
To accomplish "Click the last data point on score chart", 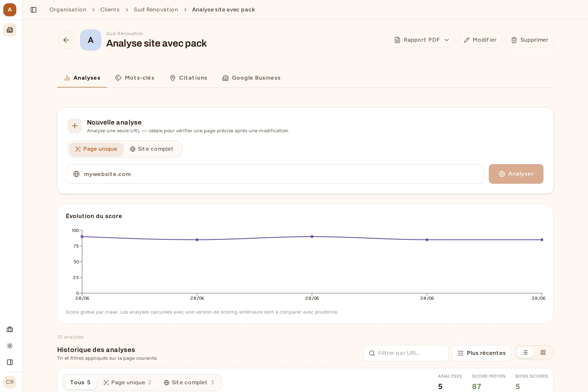I will 542,240.
